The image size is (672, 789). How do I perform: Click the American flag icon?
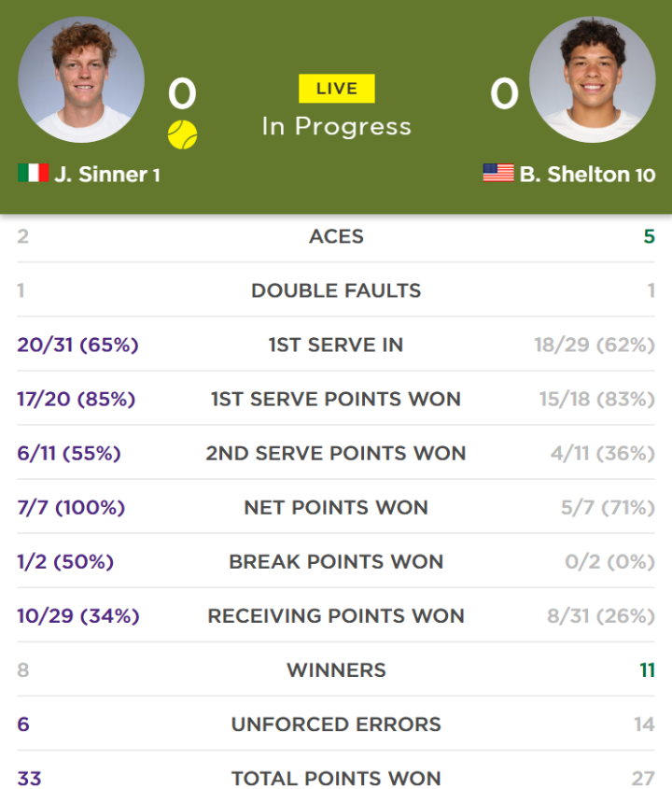(x=498, y=173)
